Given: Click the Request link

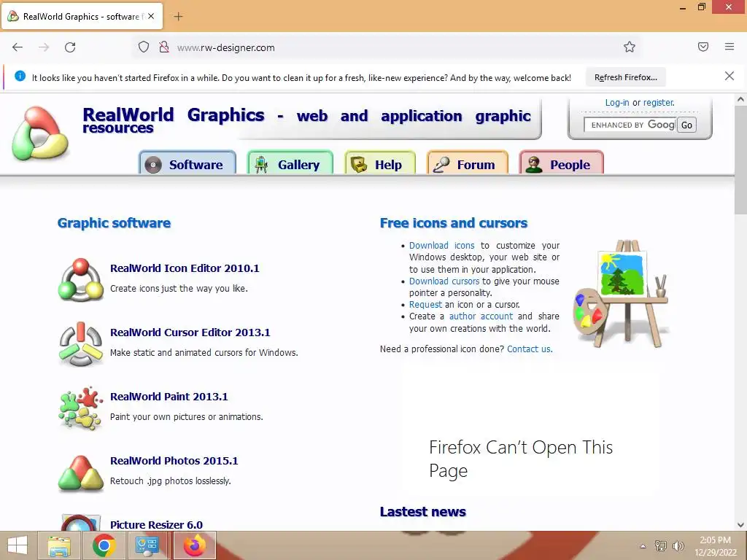Looking at the screenshot, I should click(425, 304).
